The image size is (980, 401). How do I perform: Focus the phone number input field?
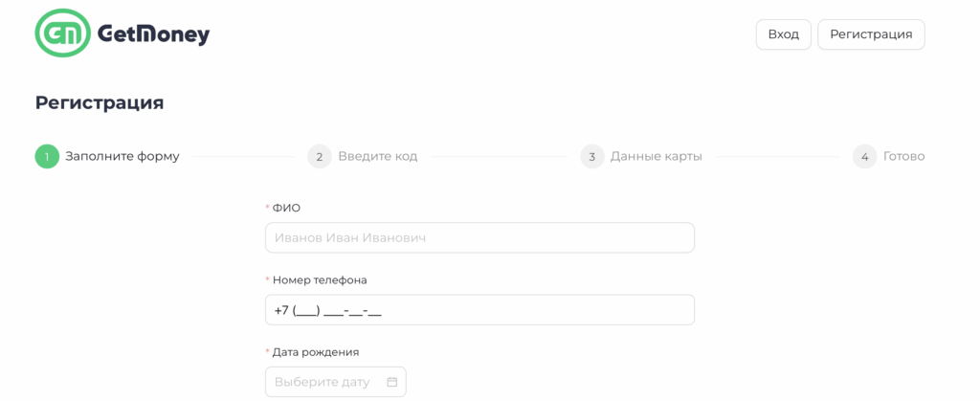coord(480,310)
